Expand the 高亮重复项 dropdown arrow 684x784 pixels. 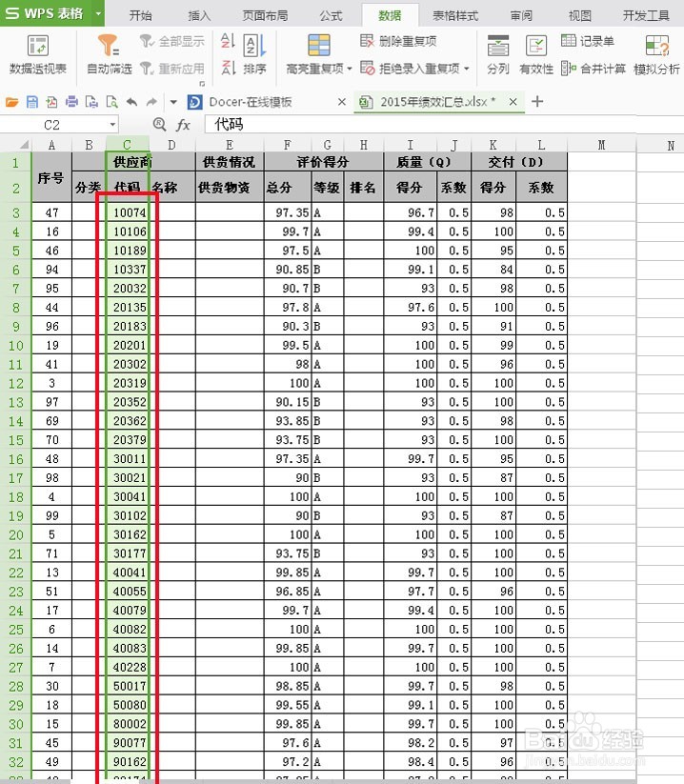[349, 69]
